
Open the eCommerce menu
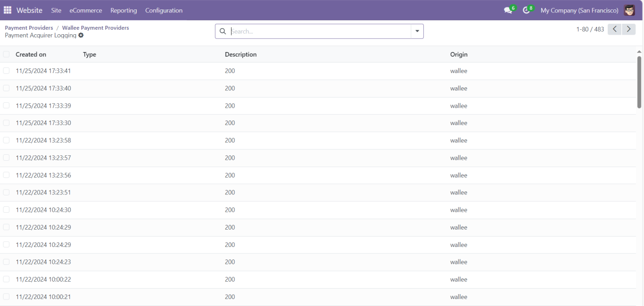pos(86,10)
